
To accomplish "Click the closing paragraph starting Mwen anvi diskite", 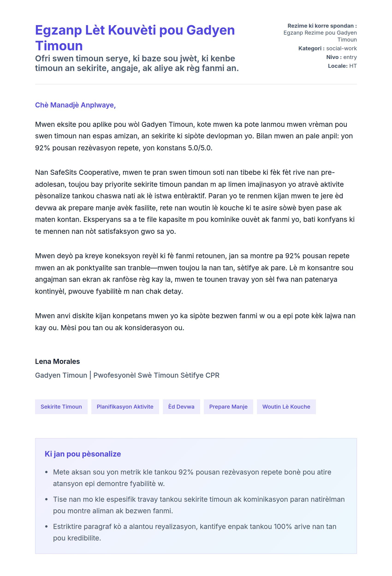I will click(x=195, y=321).
